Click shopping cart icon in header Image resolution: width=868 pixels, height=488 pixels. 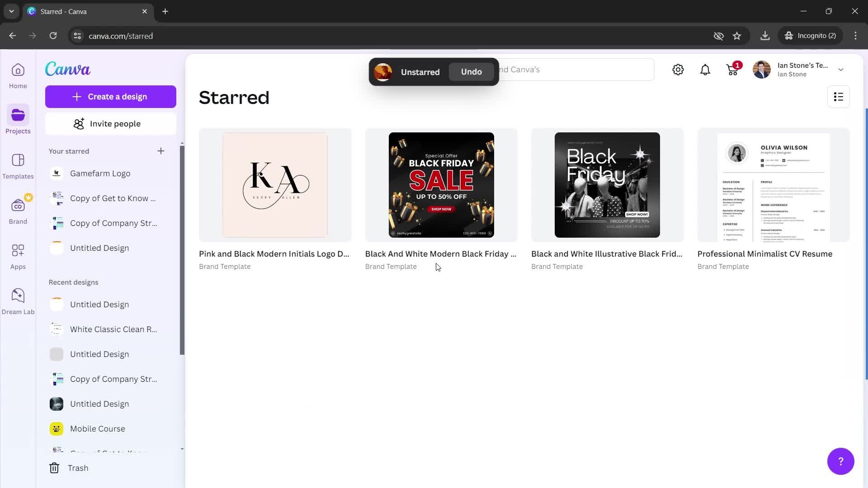tap(732, 70)
